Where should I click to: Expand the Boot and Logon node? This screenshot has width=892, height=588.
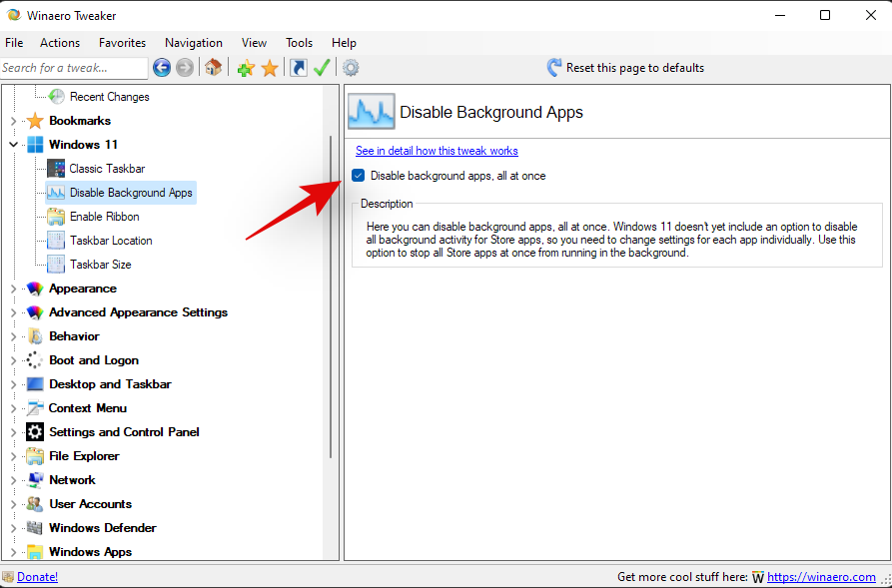(14, 360)
